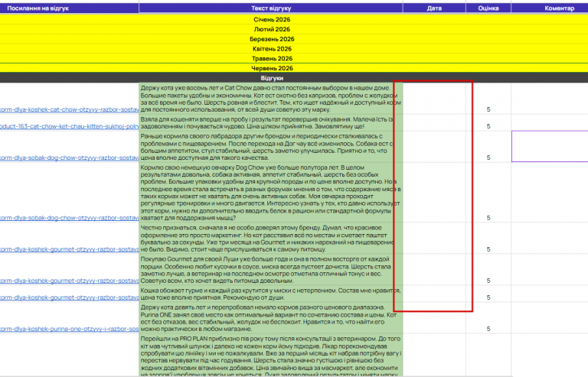Click the 'Квітень 2026' month row
The width and height of the screenshot is (588, 377).
point(294,49)
